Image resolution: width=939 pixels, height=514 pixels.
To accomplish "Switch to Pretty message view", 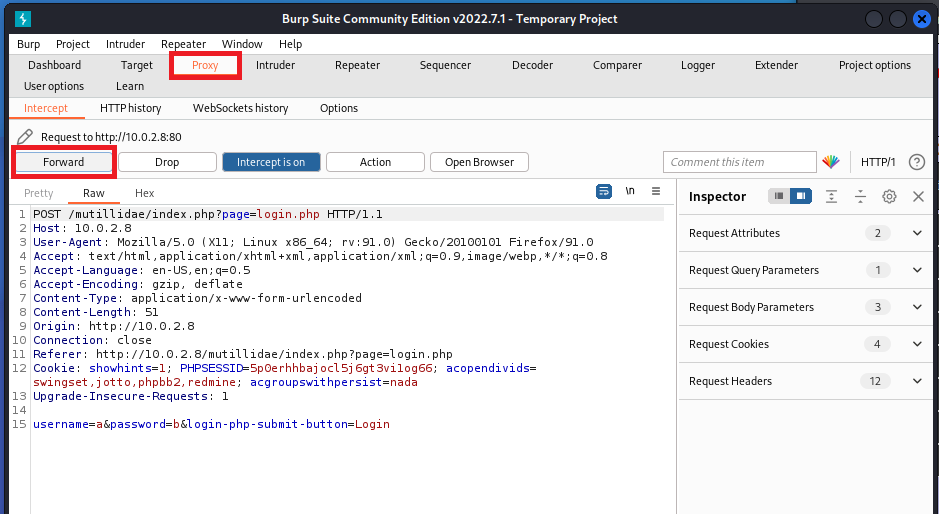I will [x=39, y=193].
